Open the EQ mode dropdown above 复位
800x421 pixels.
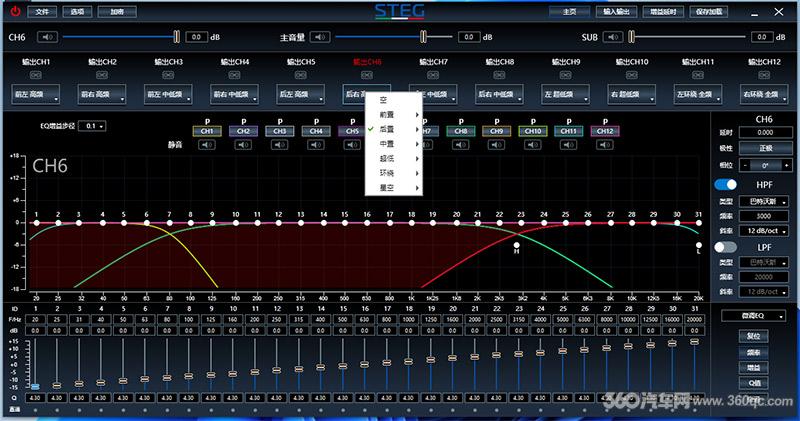(753, 316)
